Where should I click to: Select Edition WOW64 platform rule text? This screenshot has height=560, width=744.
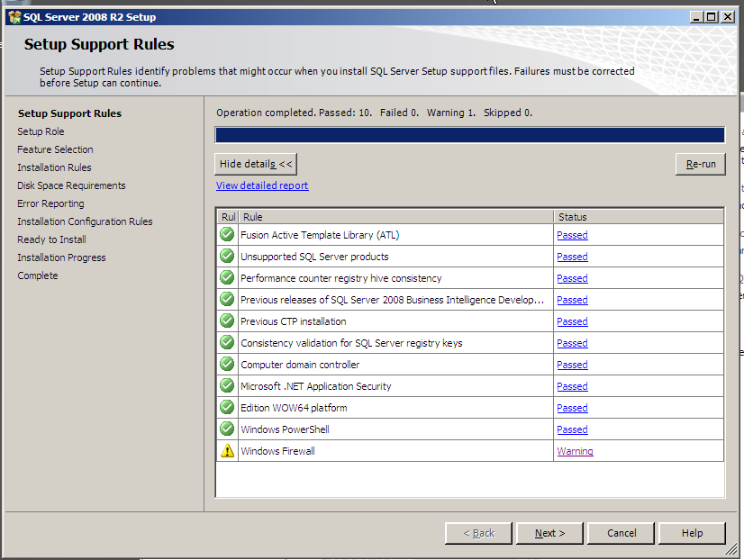point(294,408)
